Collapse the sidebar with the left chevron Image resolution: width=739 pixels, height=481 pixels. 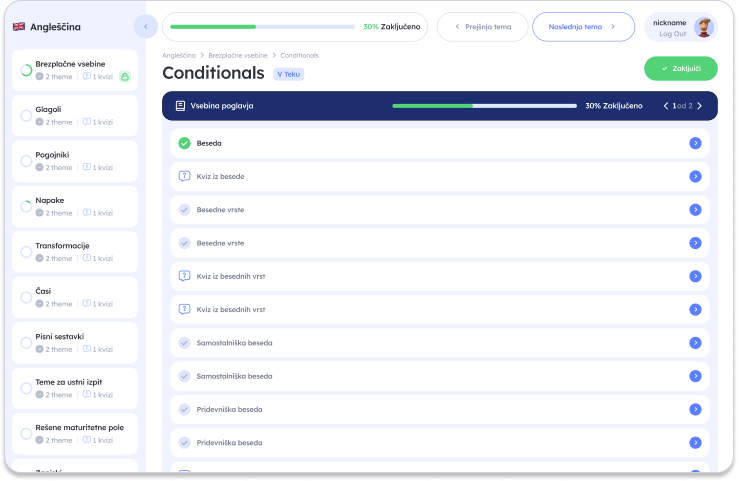click(x=146, y=27)
